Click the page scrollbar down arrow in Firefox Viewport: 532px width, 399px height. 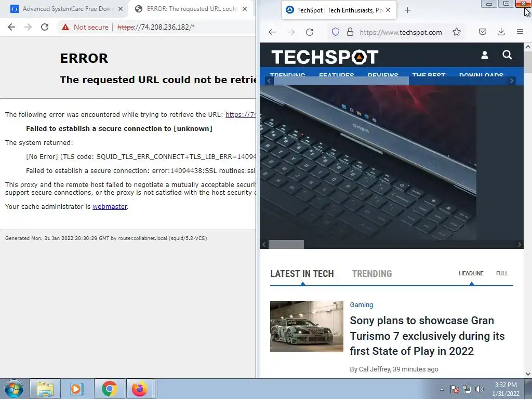point(528,374)
